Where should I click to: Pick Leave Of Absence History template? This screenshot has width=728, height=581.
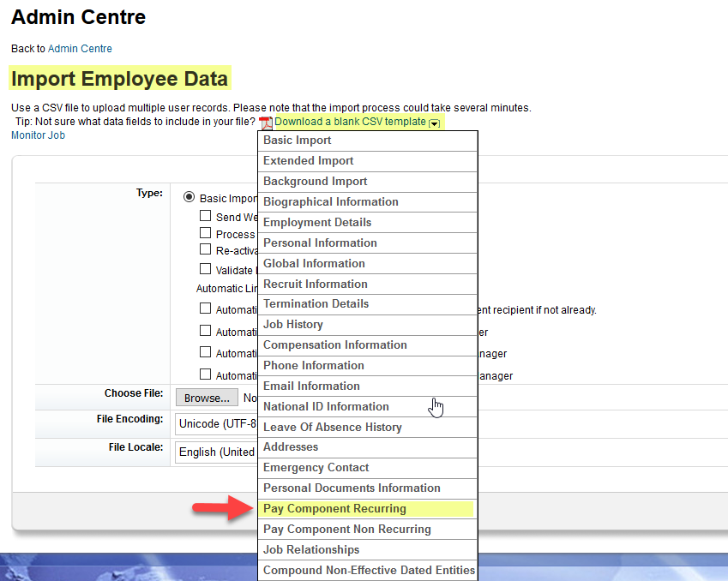coord(368,427)
